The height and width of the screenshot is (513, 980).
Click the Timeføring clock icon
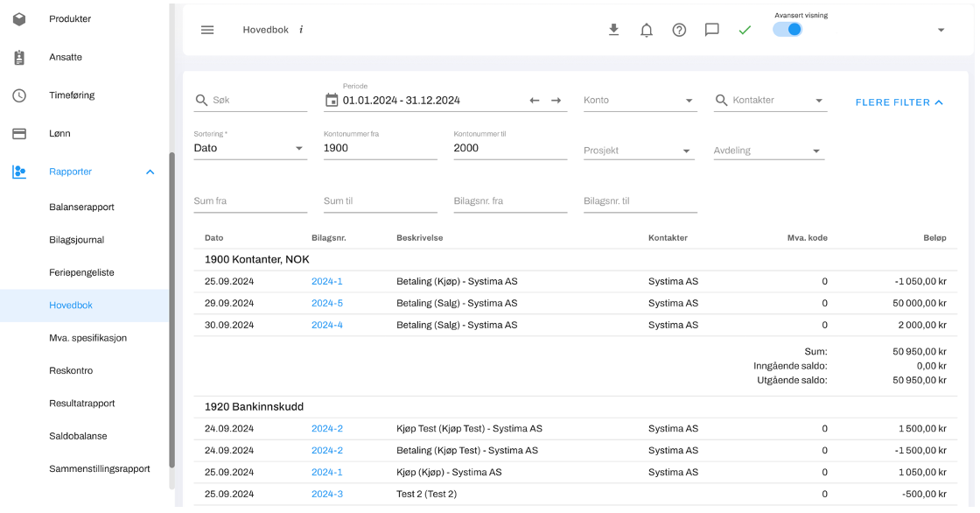coord(19,95)
